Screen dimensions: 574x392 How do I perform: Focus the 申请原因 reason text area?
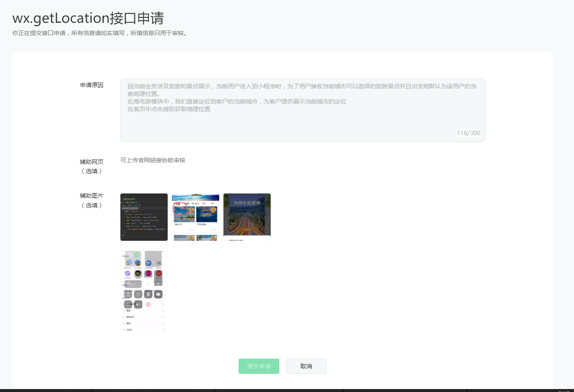pos(302,110)
